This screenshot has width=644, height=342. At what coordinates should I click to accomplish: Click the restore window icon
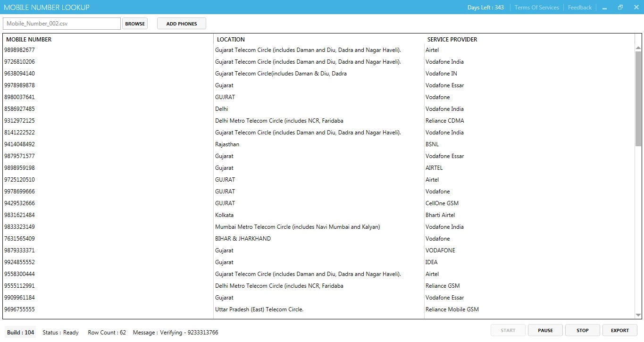click(620, 8)
